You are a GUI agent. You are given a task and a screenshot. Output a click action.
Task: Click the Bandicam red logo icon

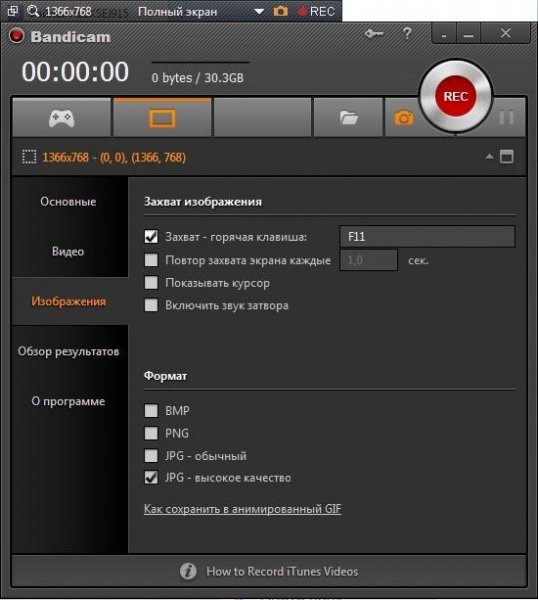pos(16,36)
